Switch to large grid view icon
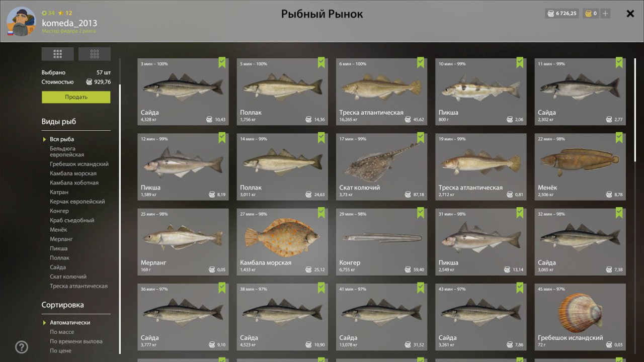 coord(57,54)
